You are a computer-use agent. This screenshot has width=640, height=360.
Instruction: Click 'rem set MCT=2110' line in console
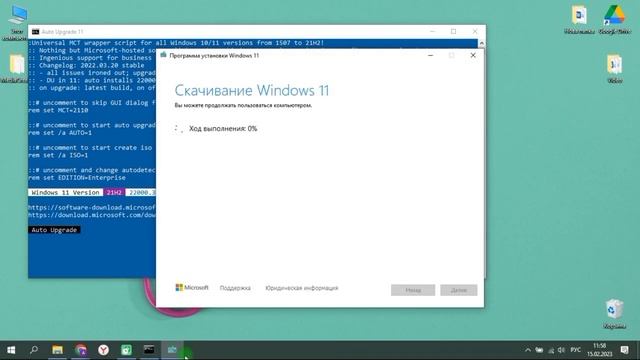click(x=58, y=110)
